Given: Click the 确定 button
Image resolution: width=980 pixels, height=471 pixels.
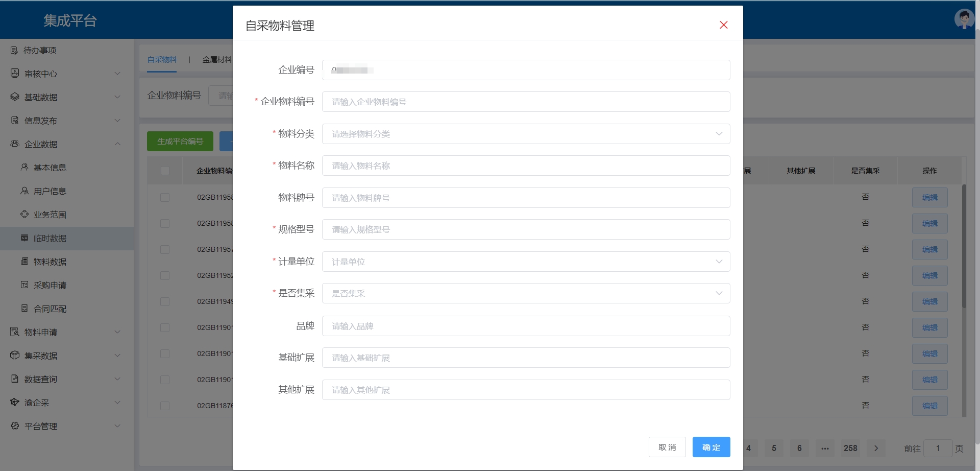Looking at the screenshot, I should pos(711,447).
